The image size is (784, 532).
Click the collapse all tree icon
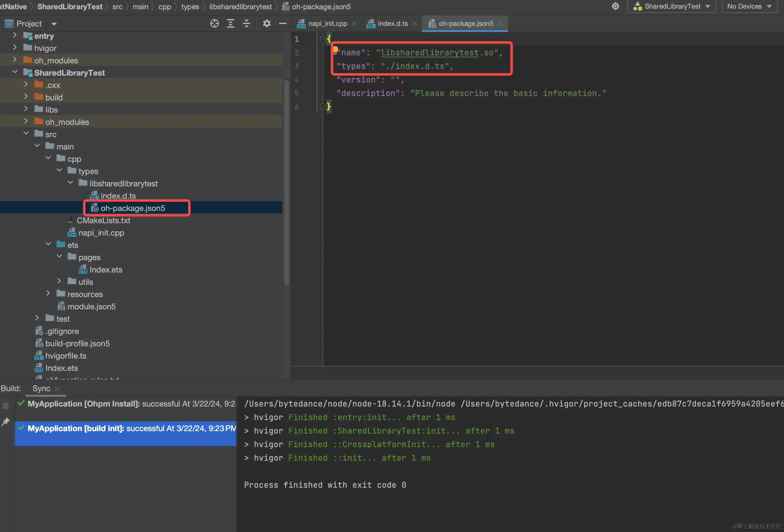(x=247, y=23)
